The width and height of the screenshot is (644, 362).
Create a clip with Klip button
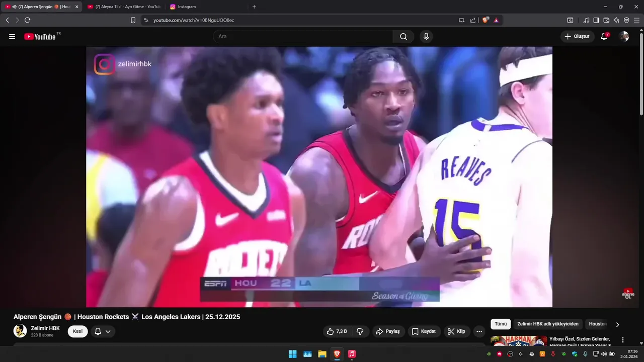coord(457,331)
